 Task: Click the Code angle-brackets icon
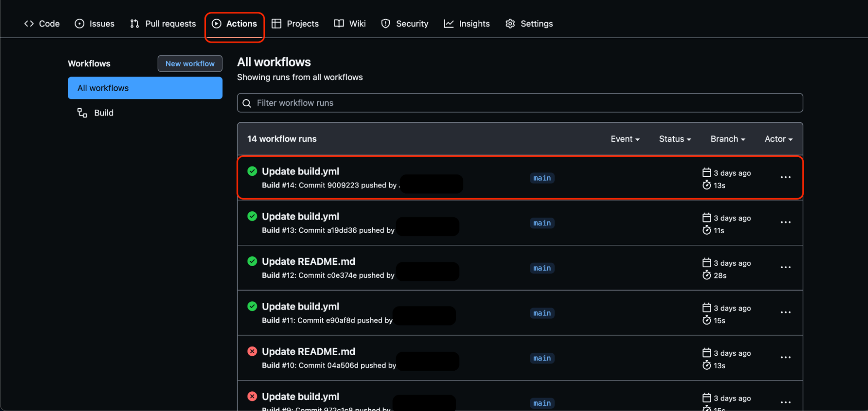coord(29,24)
